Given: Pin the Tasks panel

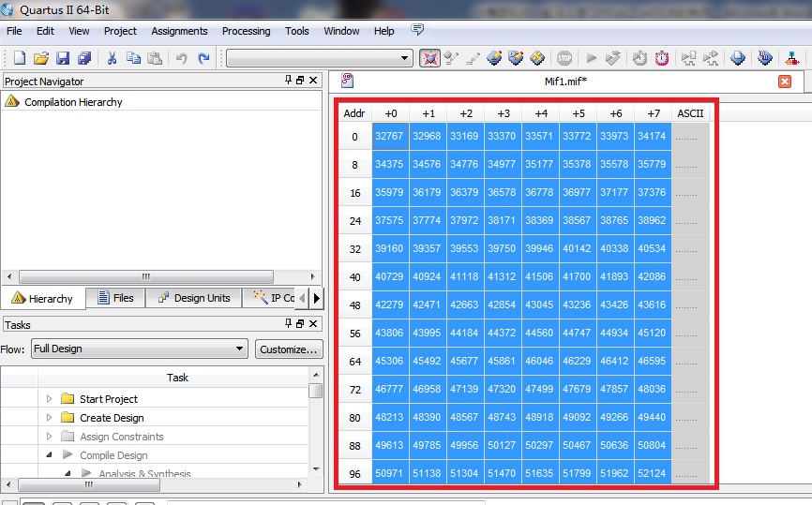Looking at the screenshot, I should point(288,323).
